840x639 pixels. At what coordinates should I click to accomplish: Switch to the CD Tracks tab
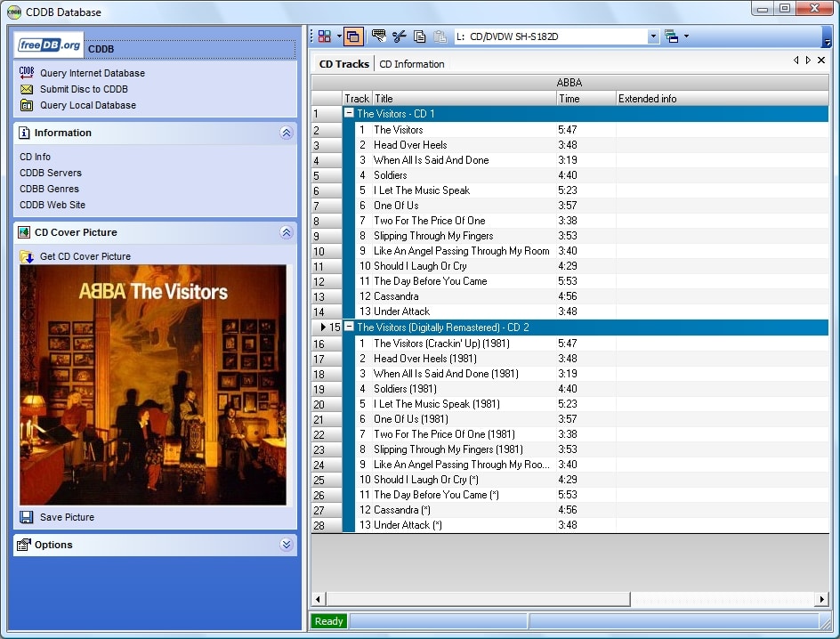pyautogui.click(x=344, y=64)
